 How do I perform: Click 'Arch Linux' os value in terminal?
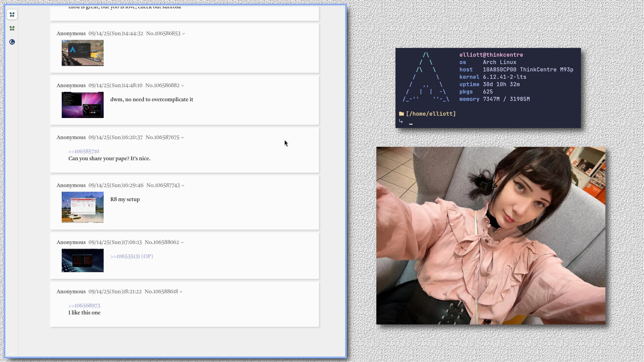tap(499, 62)
